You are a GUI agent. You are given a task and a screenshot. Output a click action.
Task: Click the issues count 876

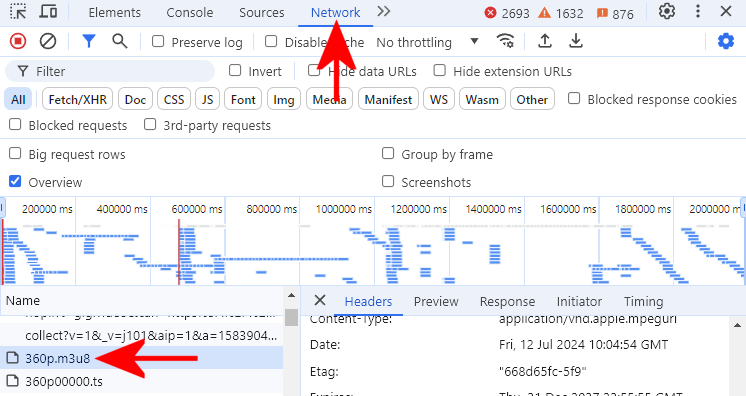(x=615, y=13)
